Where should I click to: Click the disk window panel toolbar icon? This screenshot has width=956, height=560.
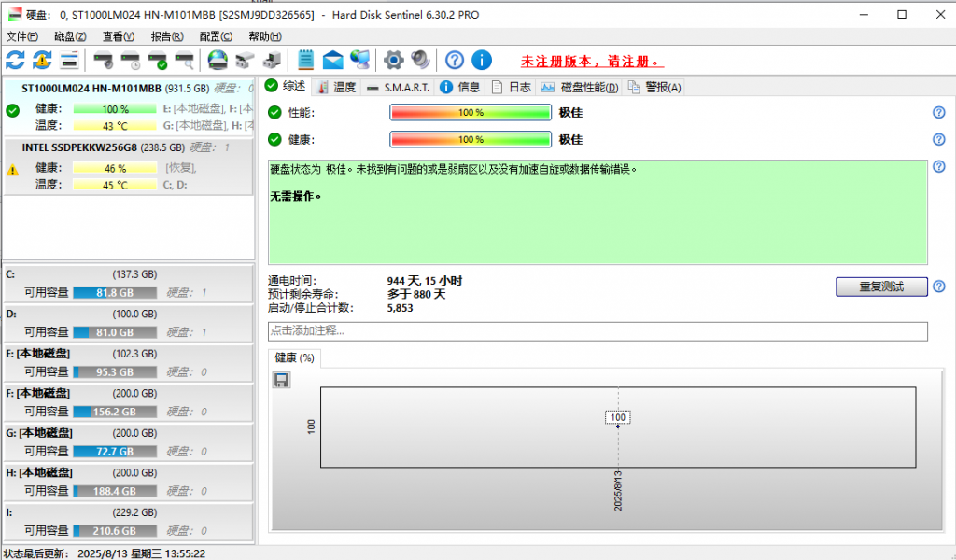pyautogui.click(x=69, y=61)
